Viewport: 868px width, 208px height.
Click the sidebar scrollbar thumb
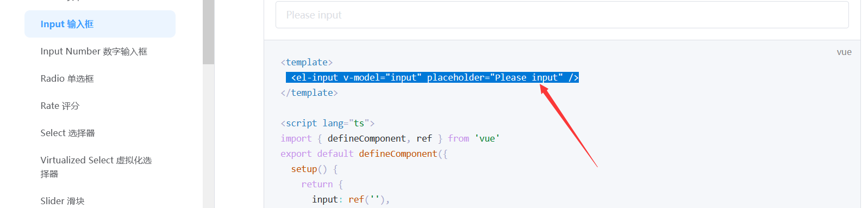coord(208,32)
